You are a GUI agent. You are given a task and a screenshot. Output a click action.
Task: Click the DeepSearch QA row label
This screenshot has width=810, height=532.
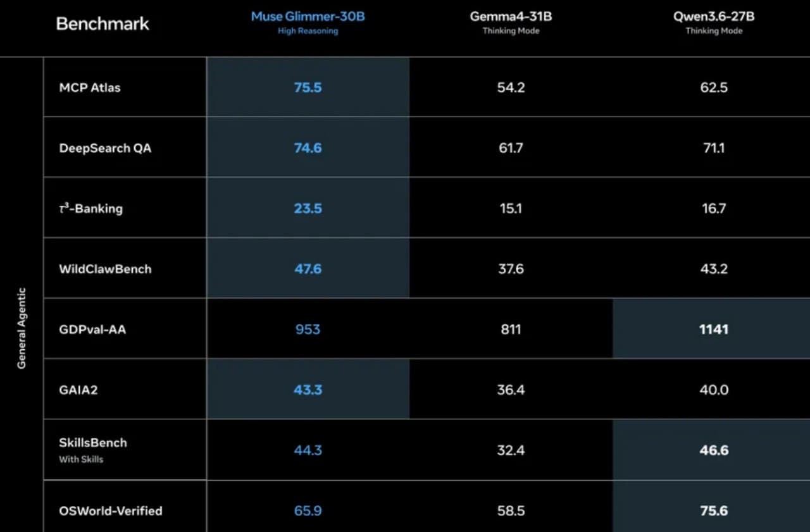(x=105, y=148)
